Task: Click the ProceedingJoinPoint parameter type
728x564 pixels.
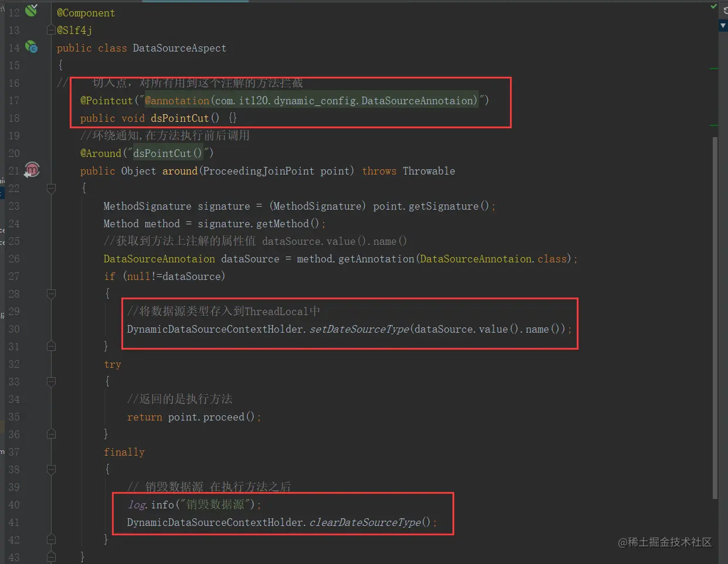Action: click(x=258, y=171)
